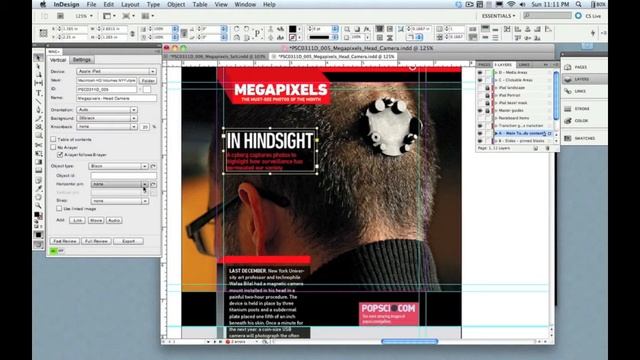Select the Type tool
This screenshot has width=640, height=360.
(38, 93)
